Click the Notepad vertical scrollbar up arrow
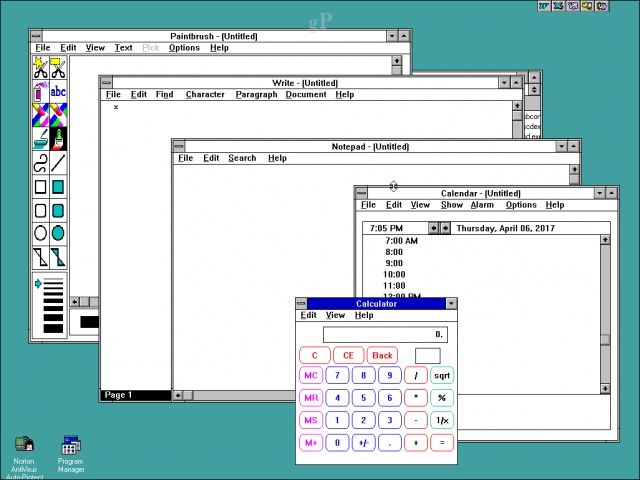The width and height of the screenshot is (640, 480). pos(574,170)
